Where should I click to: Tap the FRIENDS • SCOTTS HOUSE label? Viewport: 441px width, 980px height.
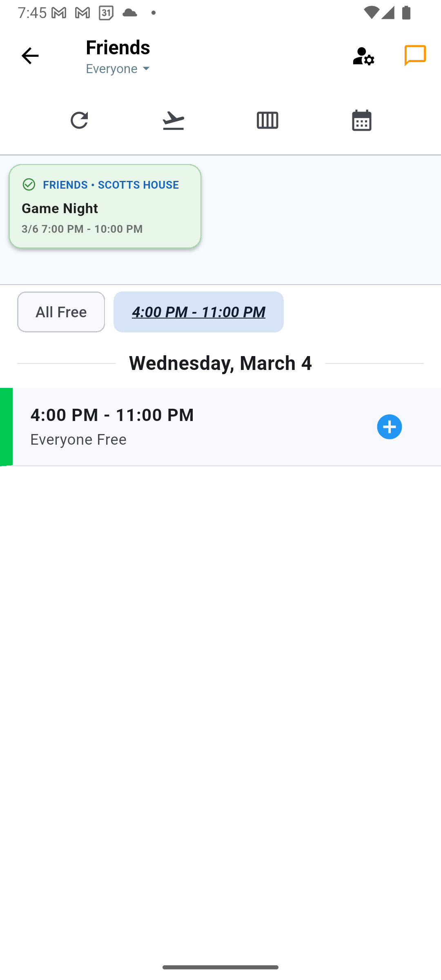click(x=111, y=185)
